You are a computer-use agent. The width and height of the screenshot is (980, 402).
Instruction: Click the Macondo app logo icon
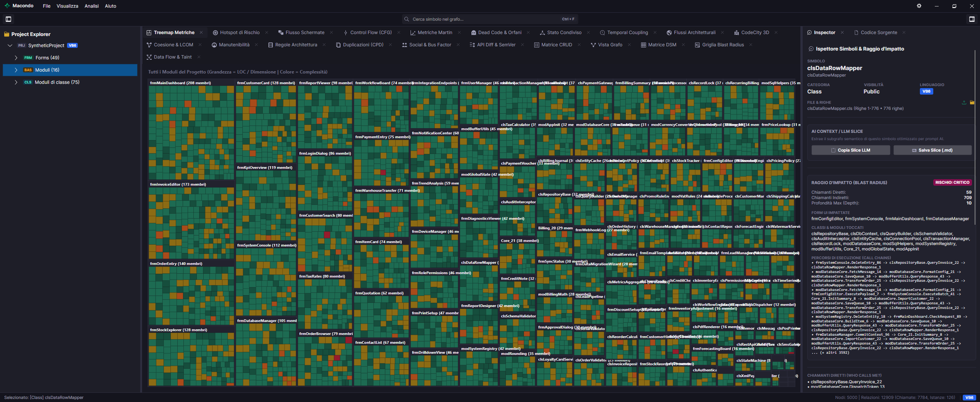point(7,6)
